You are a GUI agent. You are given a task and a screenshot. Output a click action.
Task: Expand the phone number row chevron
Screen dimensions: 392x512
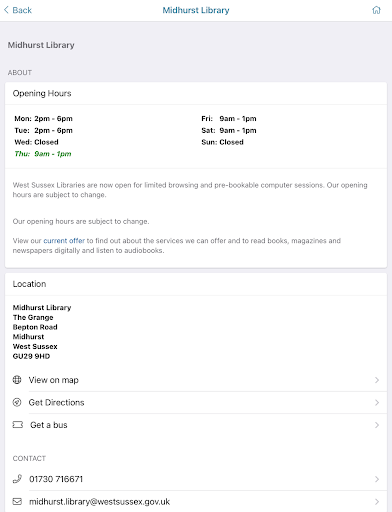377,479
